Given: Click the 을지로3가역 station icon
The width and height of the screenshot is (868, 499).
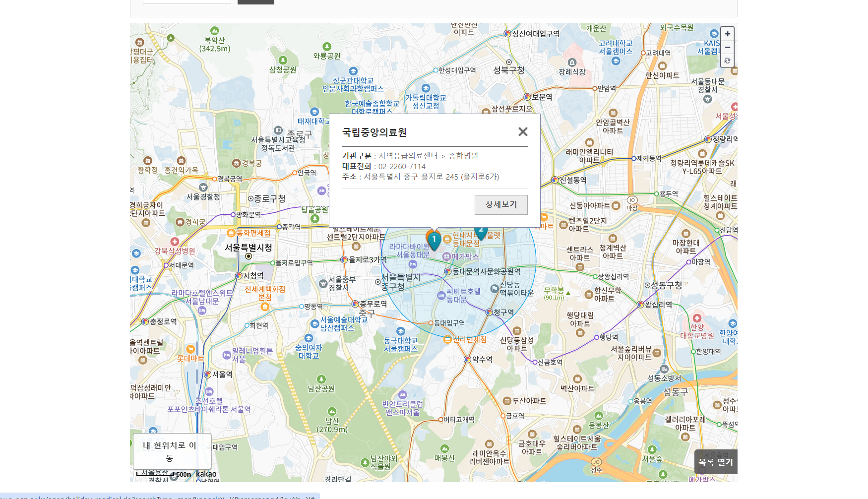Looking at the screenshot, I should 344,259.
